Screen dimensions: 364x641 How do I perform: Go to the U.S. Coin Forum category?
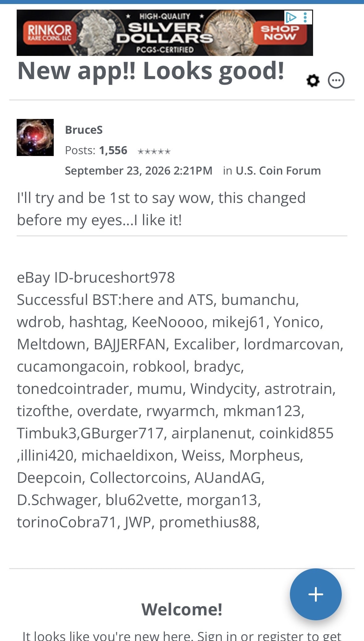[278, 171]
